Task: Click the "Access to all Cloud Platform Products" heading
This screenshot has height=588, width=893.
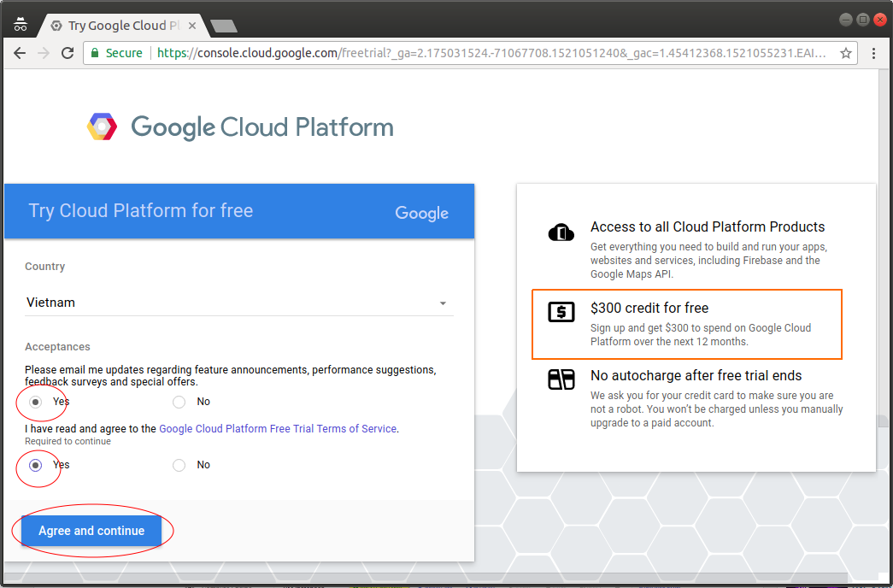Action: point(708,226)
